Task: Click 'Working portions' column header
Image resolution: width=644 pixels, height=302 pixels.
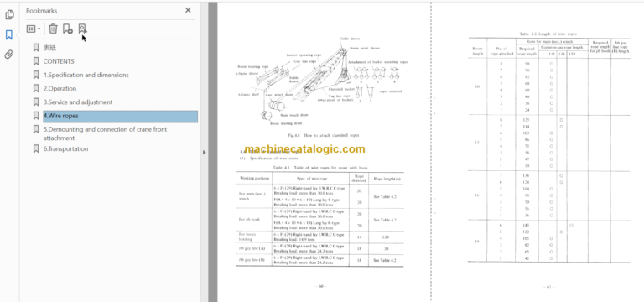Action: (254, 179)
